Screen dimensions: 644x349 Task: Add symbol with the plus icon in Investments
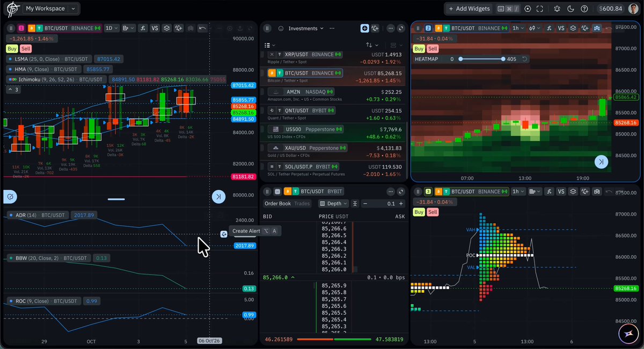click(364, 28)
